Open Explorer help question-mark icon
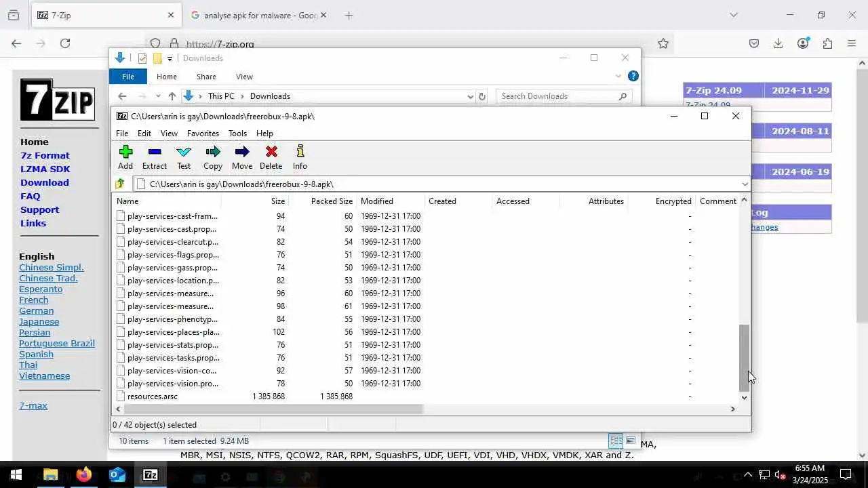This screenshot has width=868, height=488. point(633,76)
